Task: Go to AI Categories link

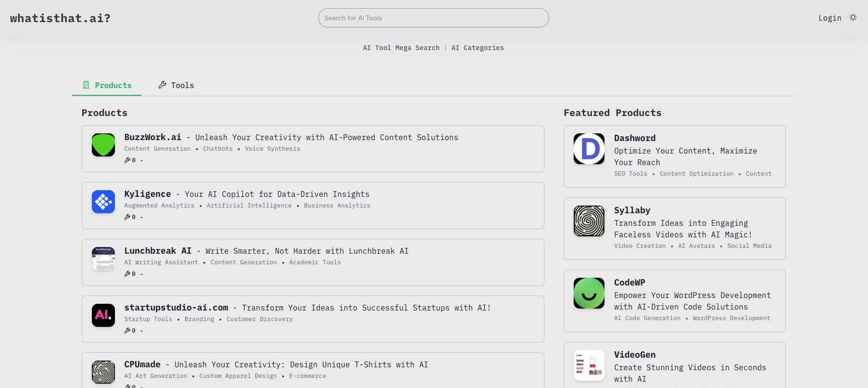Action: pyautogui.click(x=478, y=48)
